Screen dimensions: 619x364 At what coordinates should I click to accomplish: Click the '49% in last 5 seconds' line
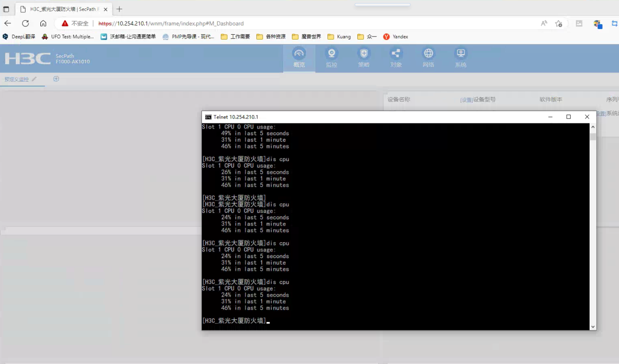pyautogui.click(x=255, y=133)
